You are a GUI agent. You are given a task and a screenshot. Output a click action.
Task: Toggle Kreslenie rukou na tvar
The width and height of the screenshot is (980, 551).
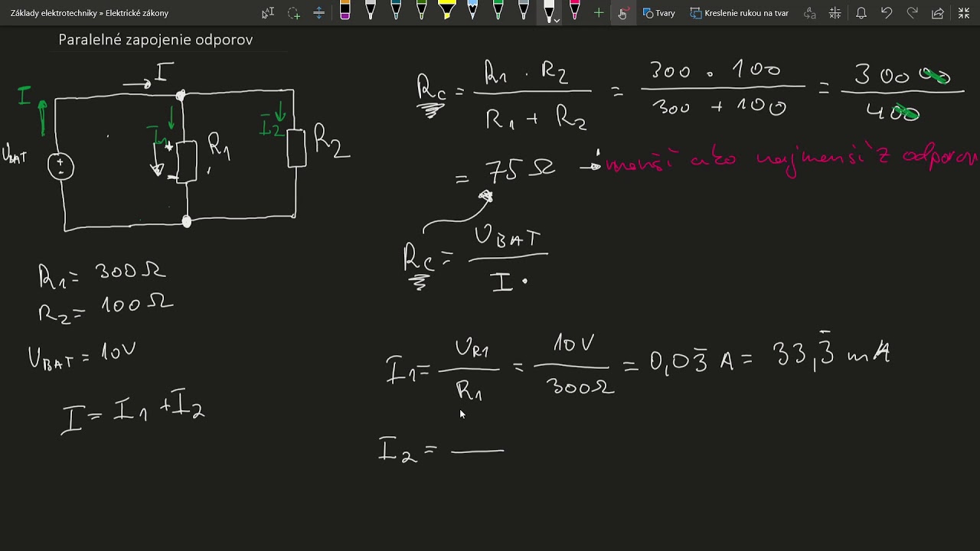(740, 13)
